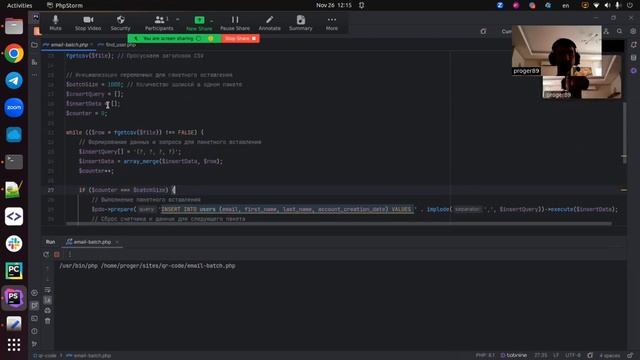Open Search Everywhere magnifier icon
The width and height of the screenshot is (640, 360).
620,31
